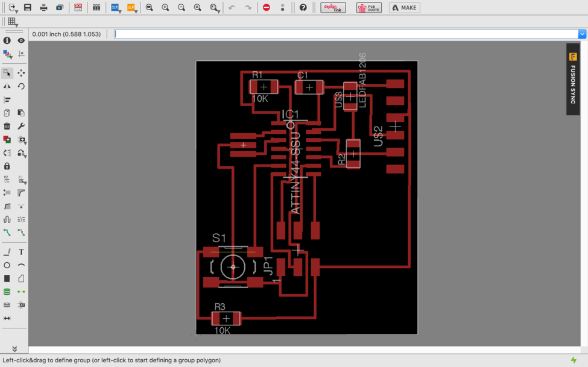588x367 pixels.
Task: Click the PCB Quote button
Action: click(369, 7)
